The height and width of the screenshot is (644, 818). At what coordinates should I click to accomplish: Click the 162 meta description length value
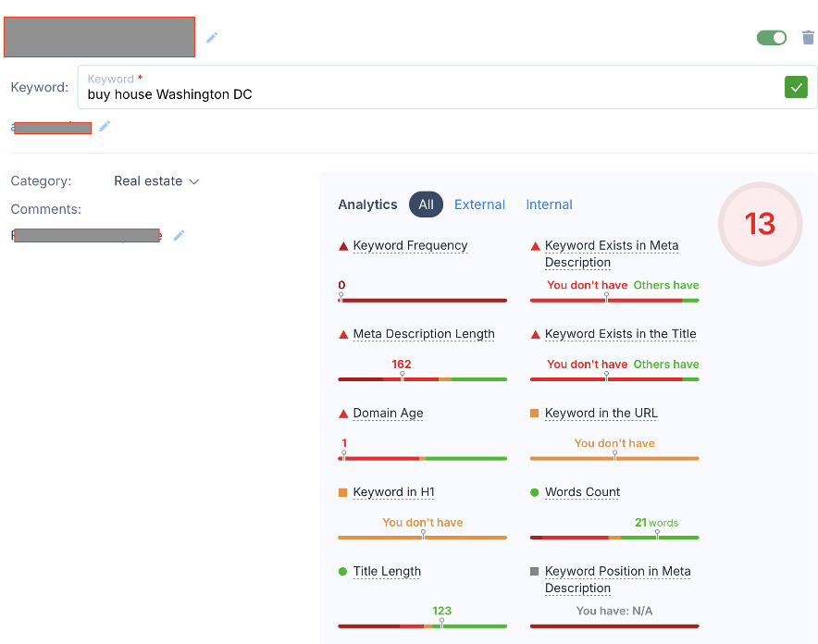[402, 364]
